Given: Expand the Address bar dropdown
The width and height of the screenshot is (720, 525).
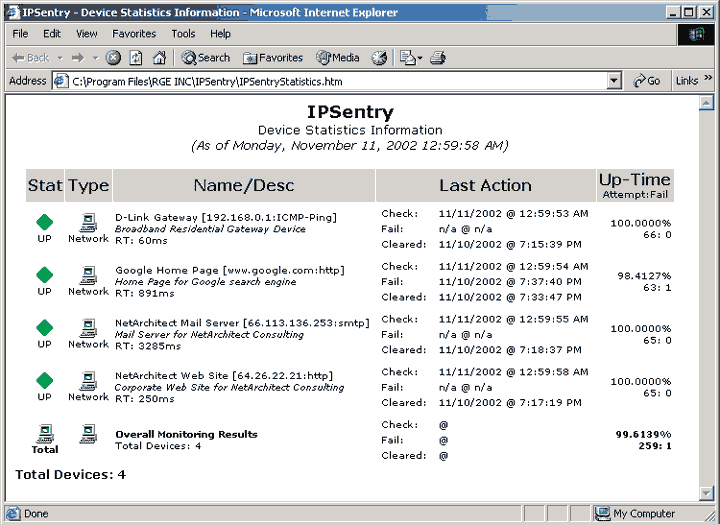Looking at the screenshot, I should [x=615, y=81].
